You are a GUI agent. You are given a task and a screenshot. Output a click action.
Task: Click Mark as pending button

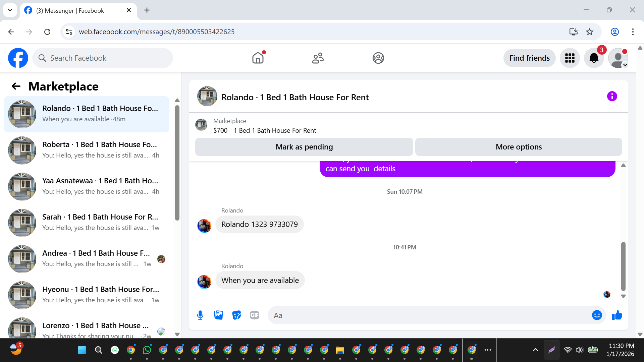(x=304, y=147)
